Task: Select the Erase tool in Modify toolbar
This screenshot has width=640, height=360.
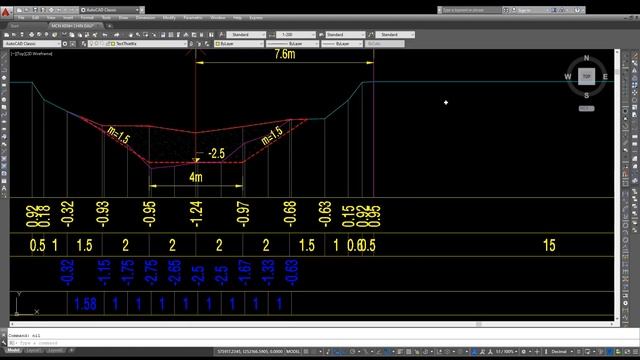Action: [x=636, y=56]
